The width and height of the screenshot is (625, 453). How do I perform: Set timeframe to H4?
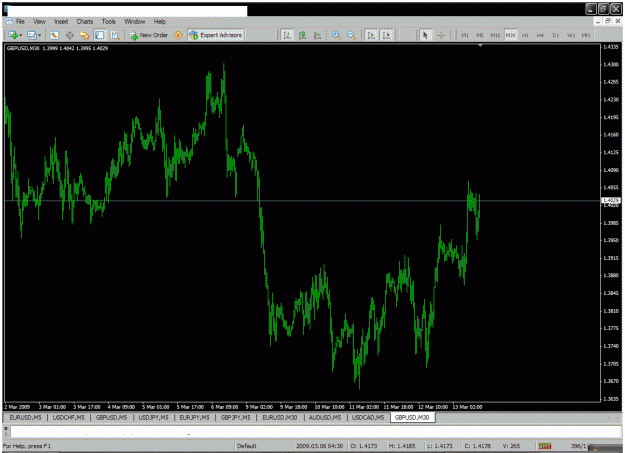(540, 35)
